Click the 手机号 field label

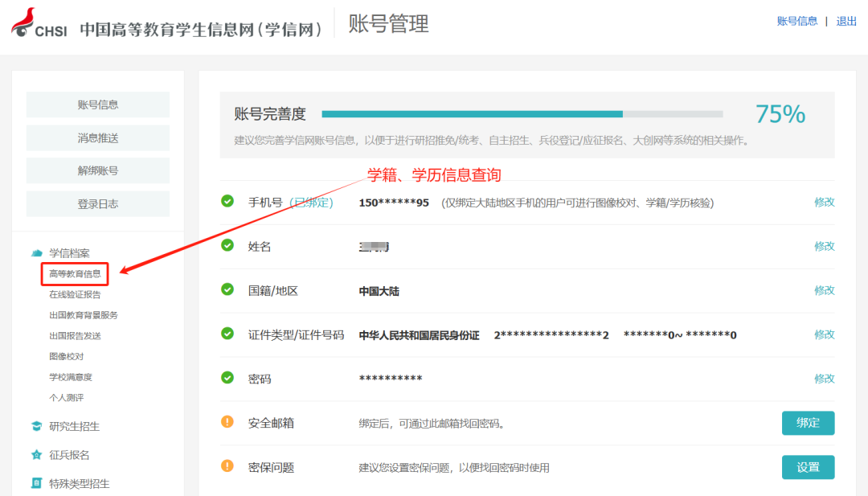(265, 203)
